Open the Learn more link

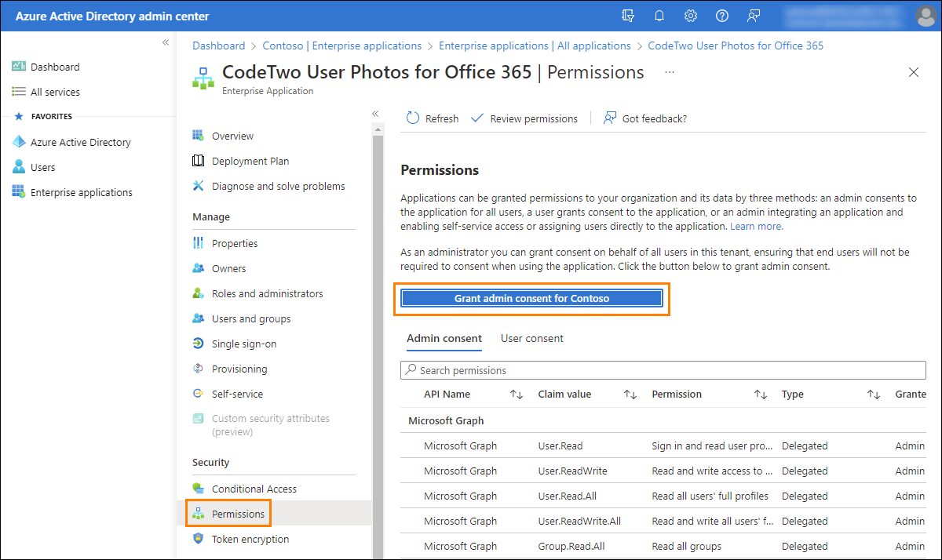[x=756, y=226]
